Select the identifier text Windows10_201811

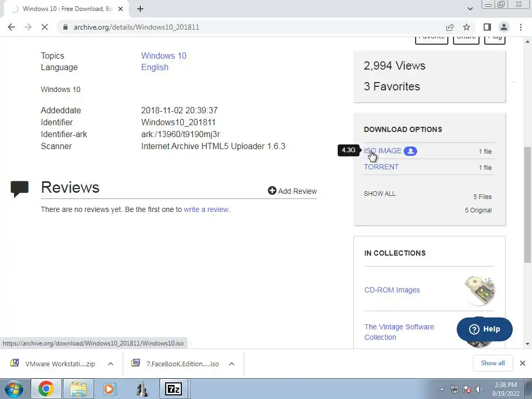tap(178, 122)
